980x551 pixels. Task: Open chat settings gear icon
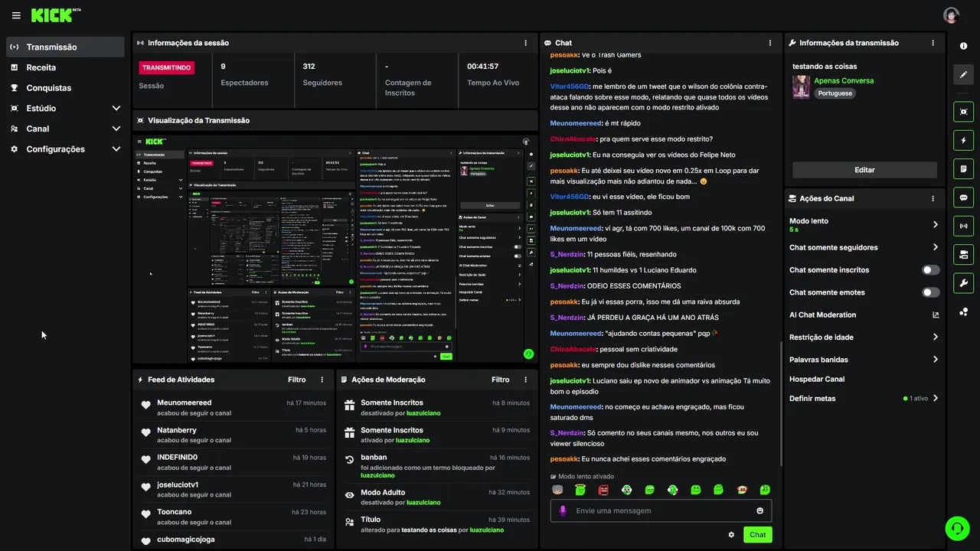tap(731, 535)
